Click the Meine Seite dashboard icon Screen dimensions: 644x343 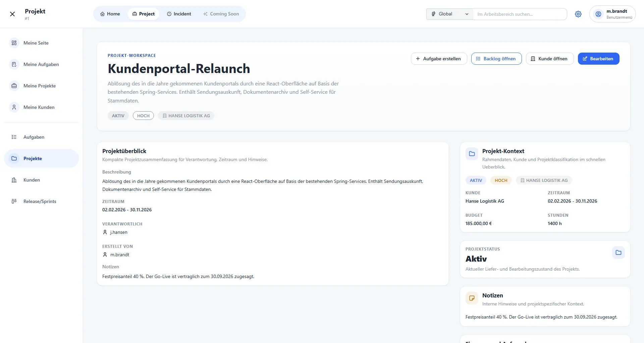(x=14, y=43)
